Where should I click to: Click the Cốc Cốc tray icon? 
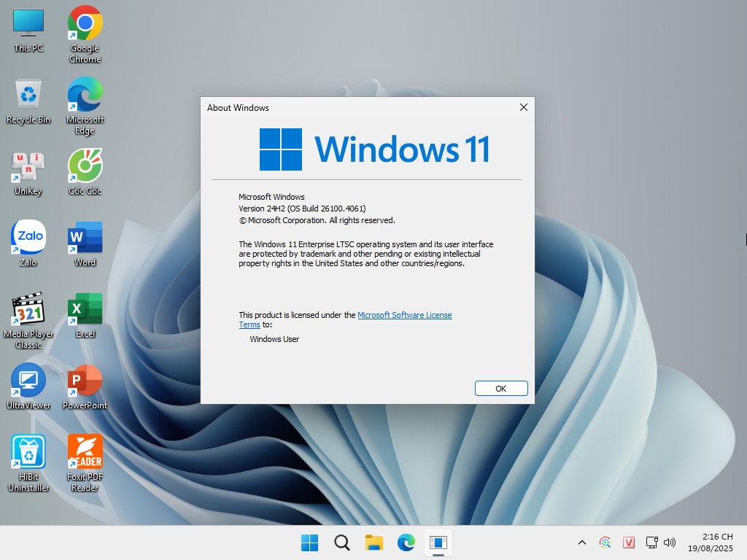click(x=605, y=542)
